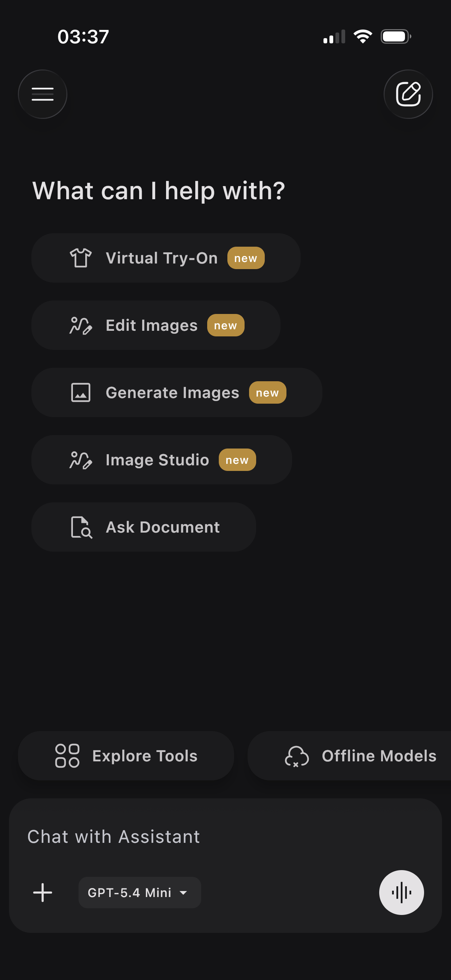Tap the Offline Models cloud icon
Screen dimensions: 451x980
pos(297,755)
